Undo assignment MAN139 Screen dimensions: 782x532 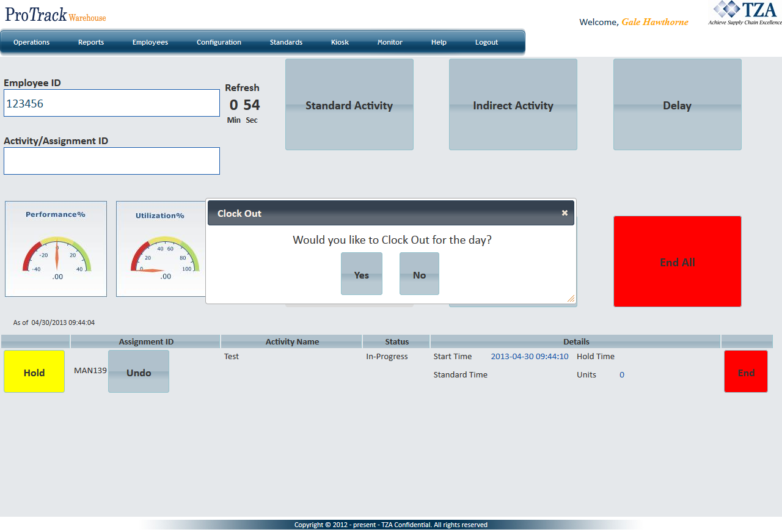pyautogui.click(x=139, y=371)
